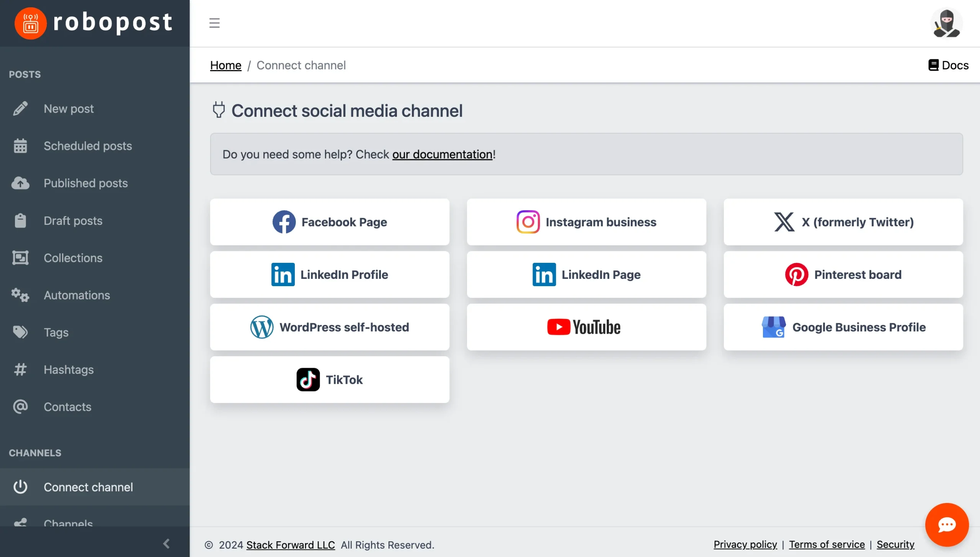Image resolution: width=980 pixels, height=557 pixels.
Task: Click the Google Business Profile store icon
Action: pos(774,327)
